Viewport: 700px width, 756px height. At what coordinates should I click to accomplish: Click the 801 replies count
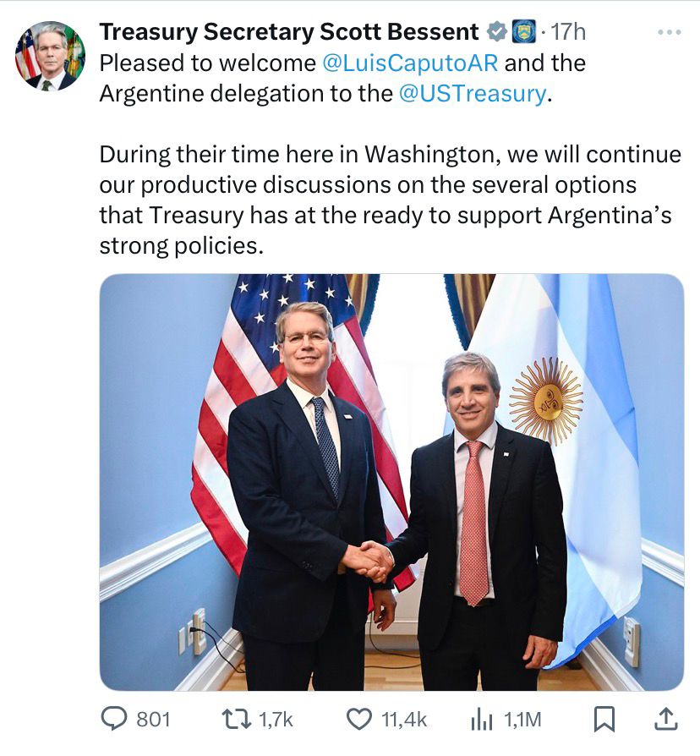153,720
